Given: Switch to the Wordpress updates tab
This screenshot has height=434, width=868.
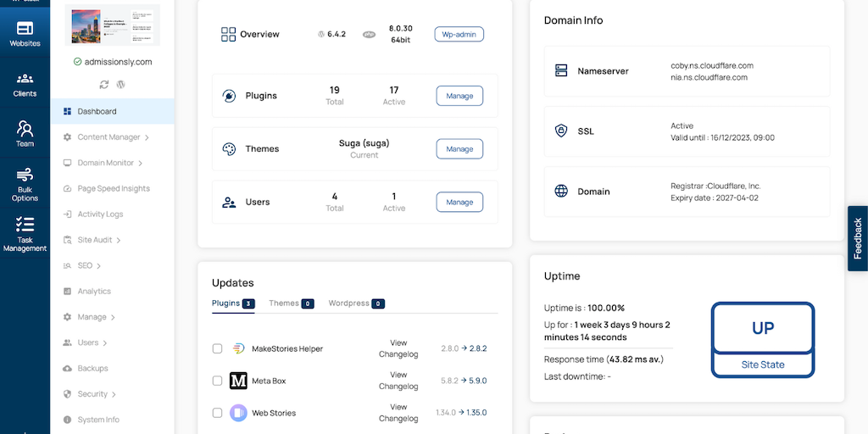Looking at the screenshot, I should click(x=356, y=303).
